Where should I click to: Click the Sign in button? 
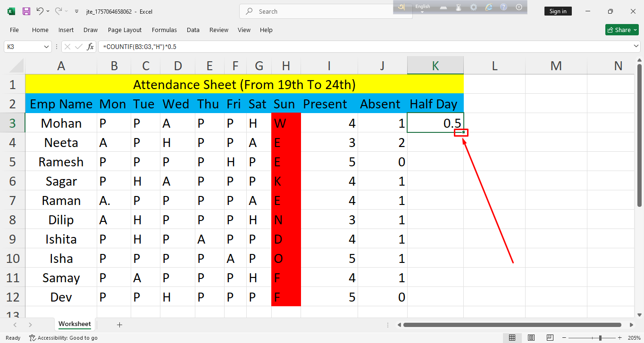(x=558, y=11)
